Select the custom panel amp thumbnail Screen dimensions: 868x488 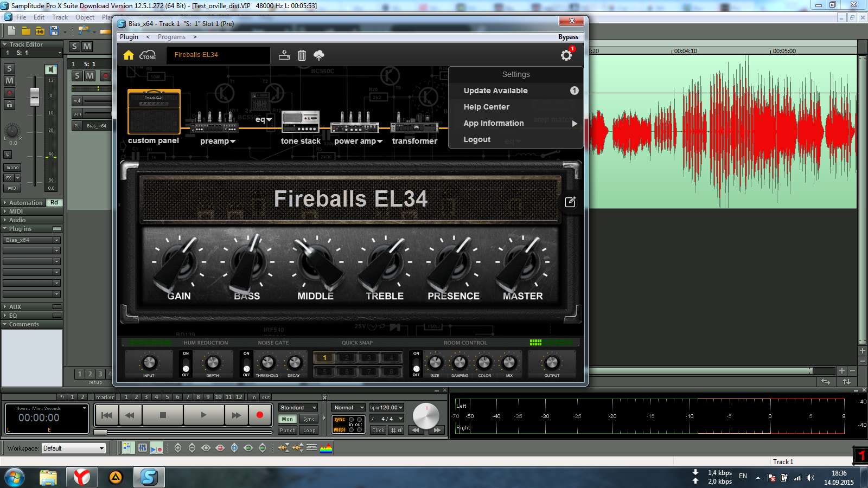coord(154,112)
